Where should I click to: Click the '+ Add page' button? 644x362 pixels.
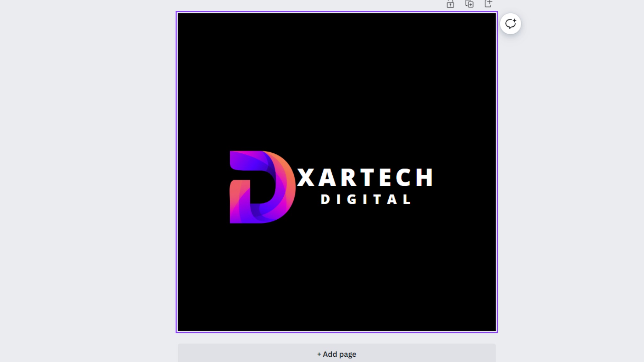pyautogui.click(x=336, y=354)
